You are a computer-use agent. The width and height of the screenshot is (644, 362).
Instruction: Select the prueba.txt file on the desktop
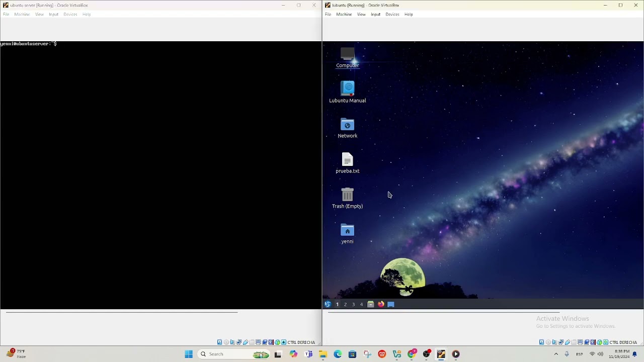(x=348, y=163)
